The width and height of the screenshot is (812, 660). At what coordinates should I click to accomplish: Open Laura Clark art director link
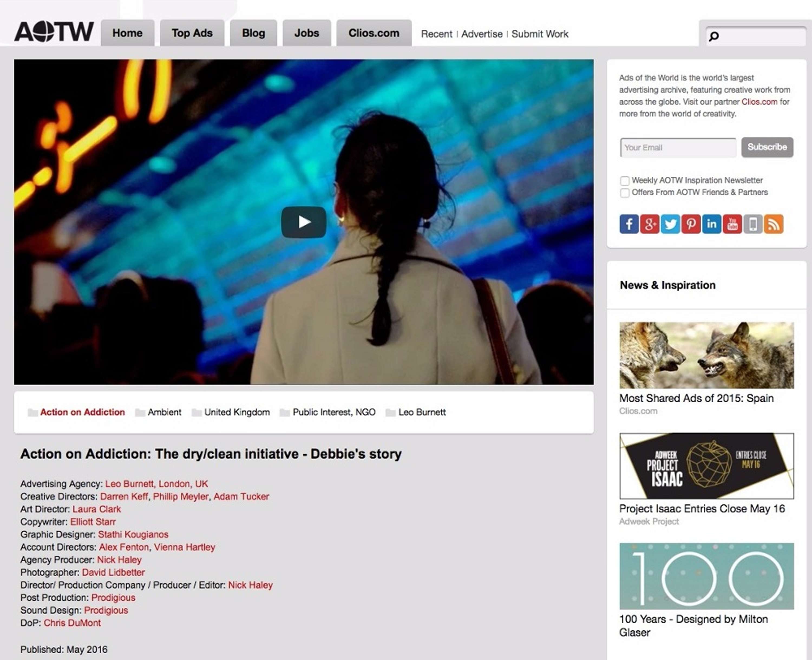click(x=97, y=509)
